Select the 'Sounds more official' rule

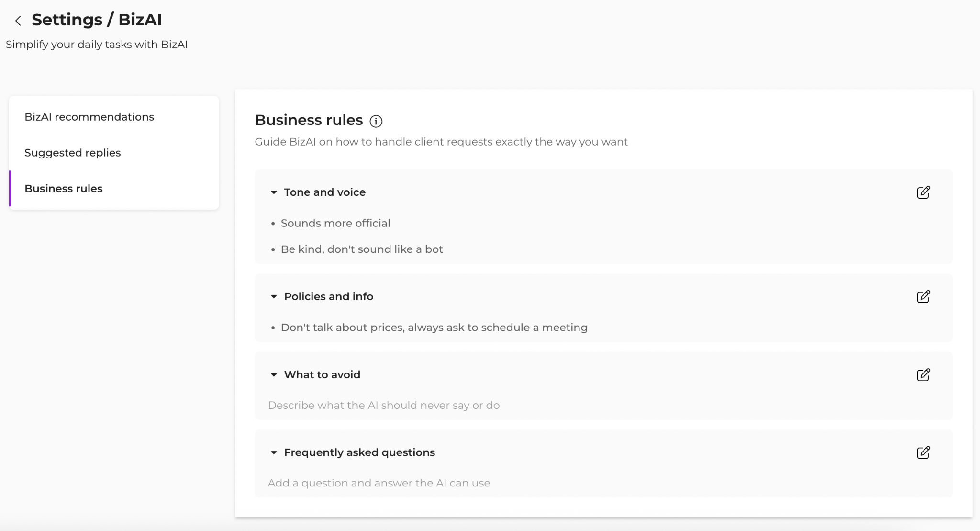pos(335,223)
